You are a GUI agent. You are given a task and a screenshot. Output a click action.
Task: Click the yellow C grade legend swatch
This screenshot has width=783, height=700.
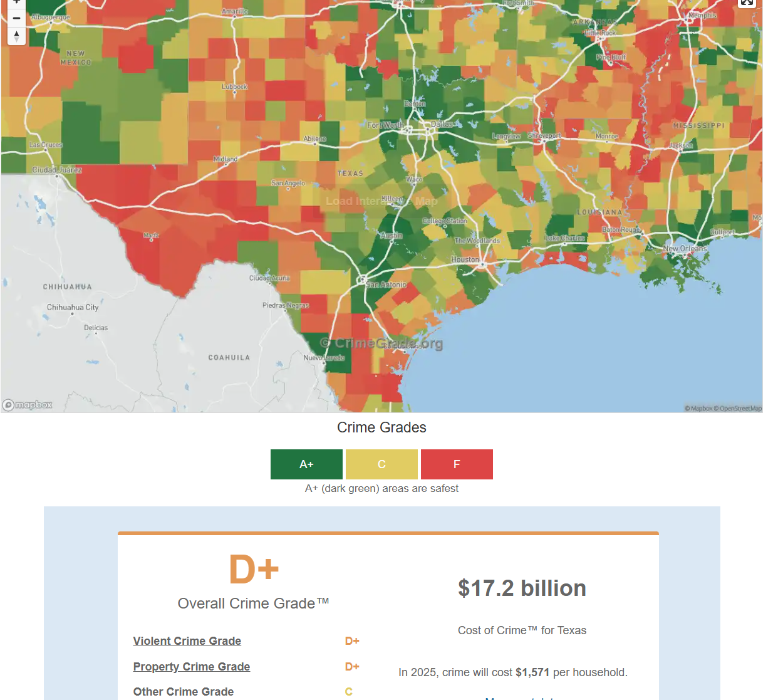(381, 464)
